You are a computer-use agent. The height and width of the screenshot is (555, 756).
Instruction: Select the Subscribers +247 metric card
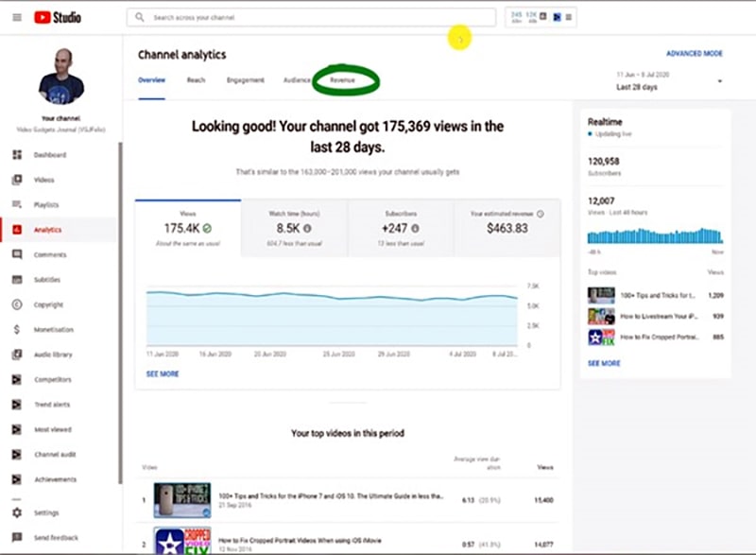pos(401,228)
